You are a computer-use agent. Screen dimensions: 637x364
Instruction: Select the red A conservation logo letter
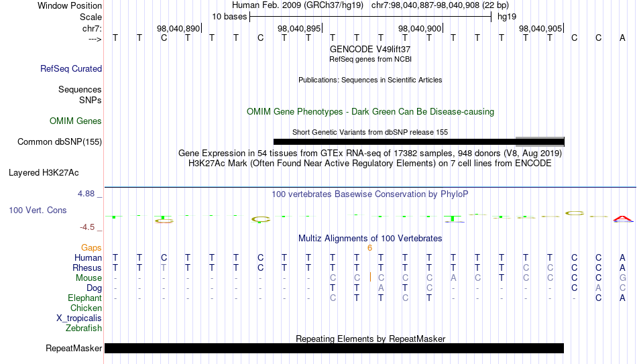[x=623, y=219]
